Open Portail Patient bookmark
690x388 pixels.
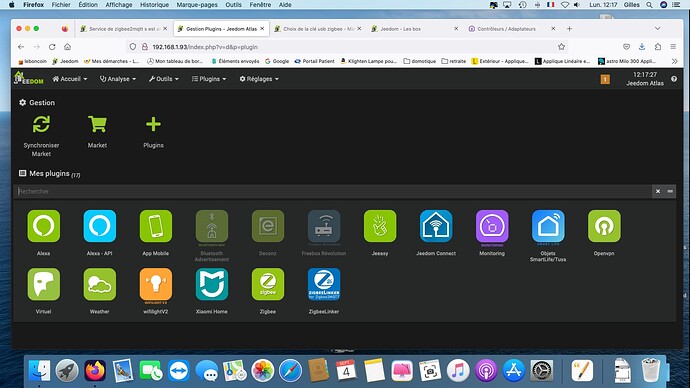pyautogui.click(x=314, y=61)
